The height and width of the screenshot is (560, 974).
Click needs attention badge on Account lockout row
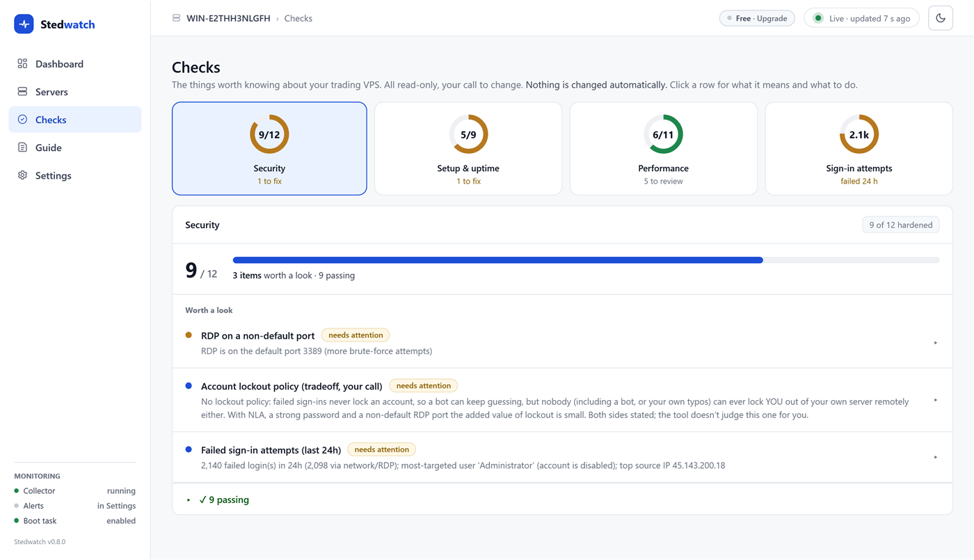423,385
